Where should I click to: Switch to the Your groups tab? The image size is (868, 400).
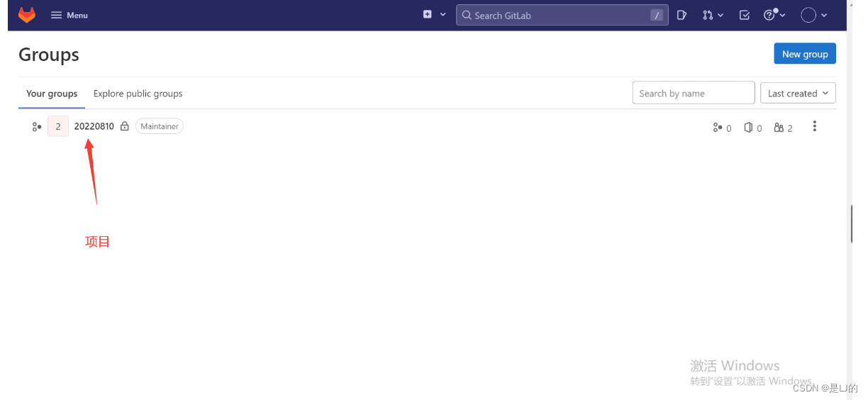[x=52, y=94]
